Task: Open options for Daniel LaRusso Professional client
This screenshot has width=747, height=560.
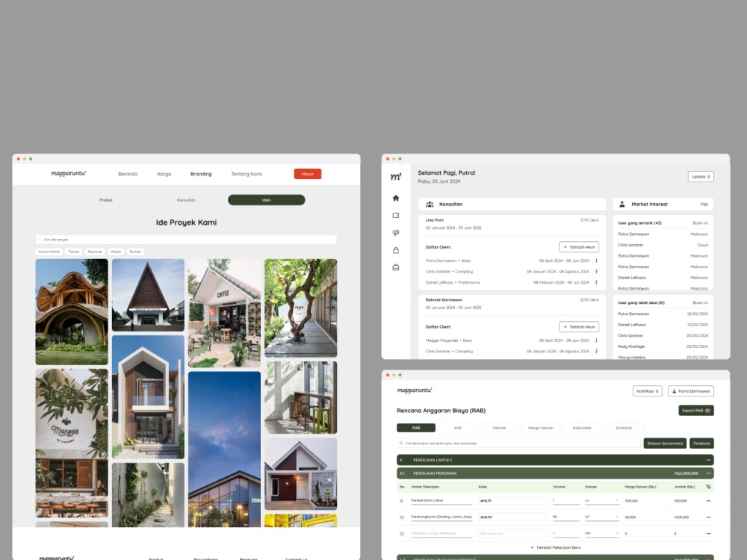Action: point(596,282)
